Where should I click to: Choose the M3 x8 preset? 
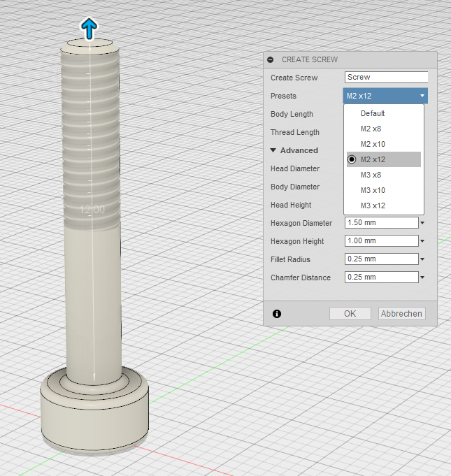[x=384, y=175]
